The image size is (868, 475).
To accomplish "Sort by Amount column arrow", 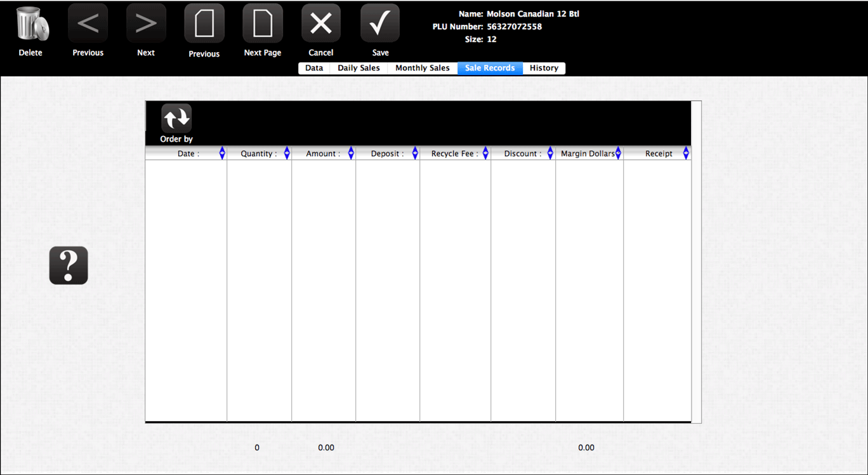I will coord(351,154).
